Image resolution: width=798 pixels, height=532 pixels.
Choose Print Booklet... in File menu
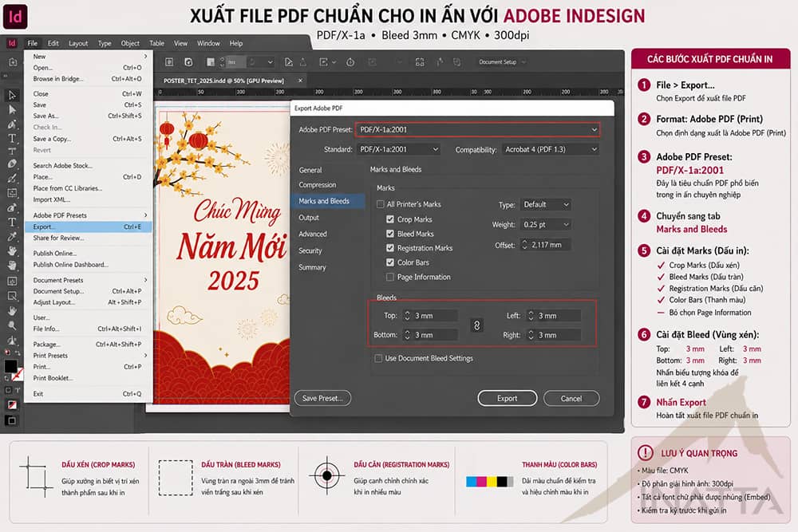pyautogui.click(x=89, y=378)
